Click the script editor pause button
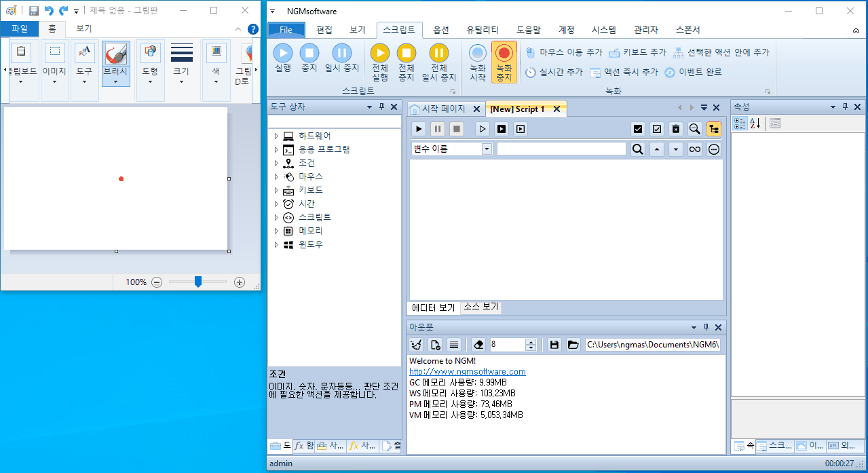The image size is (868, 473). [x=438, y=128]
